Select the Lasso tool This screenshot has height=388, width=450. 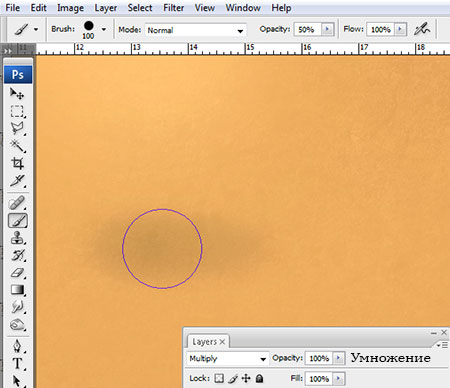[x=17, y=128]
